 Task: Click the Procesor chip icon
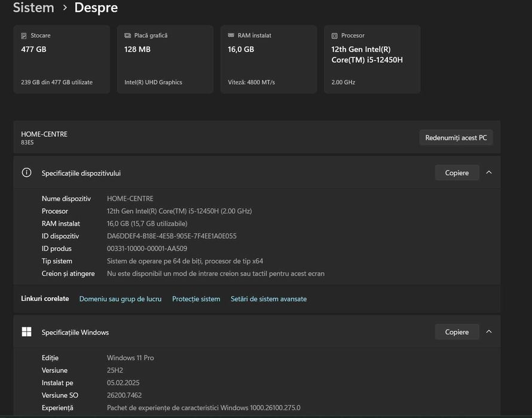coord(335,36)
